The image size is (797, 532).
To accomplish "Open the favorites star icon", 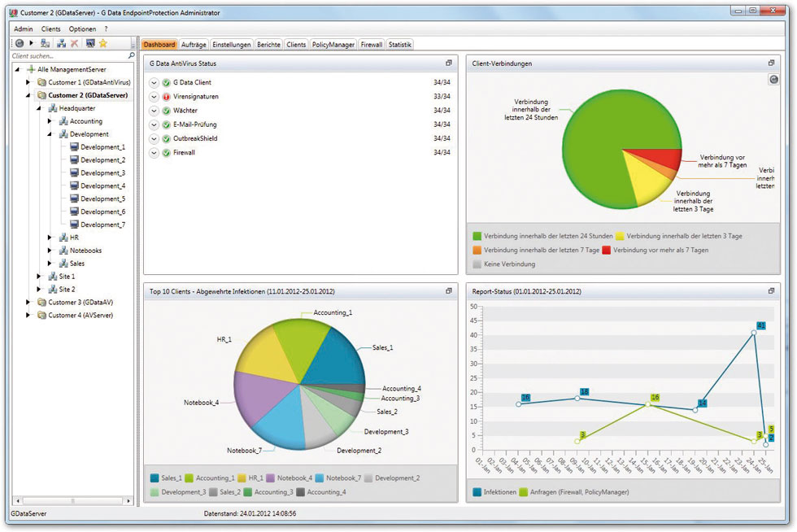I will click(104, 42).
